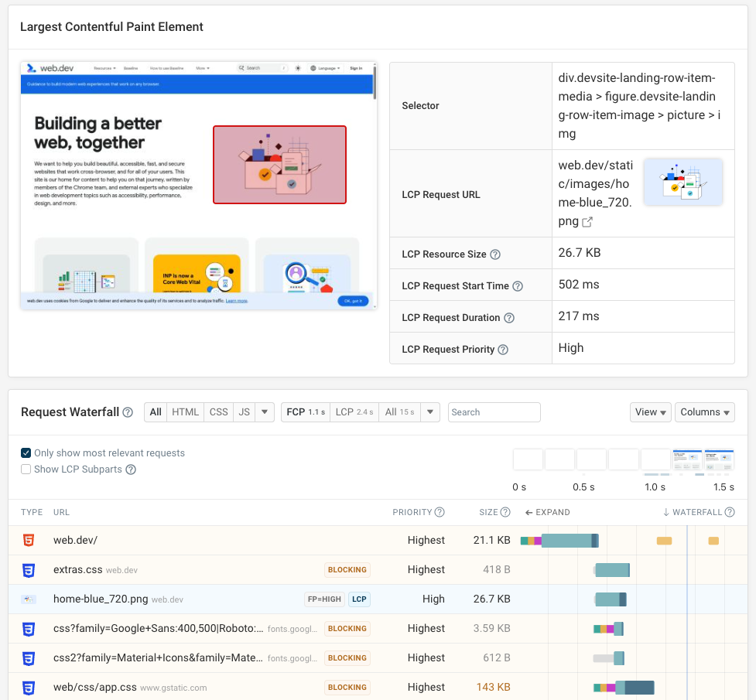
Task: Click the CSS file type icon beside extras.css
Action: click(x=29, y=569)
